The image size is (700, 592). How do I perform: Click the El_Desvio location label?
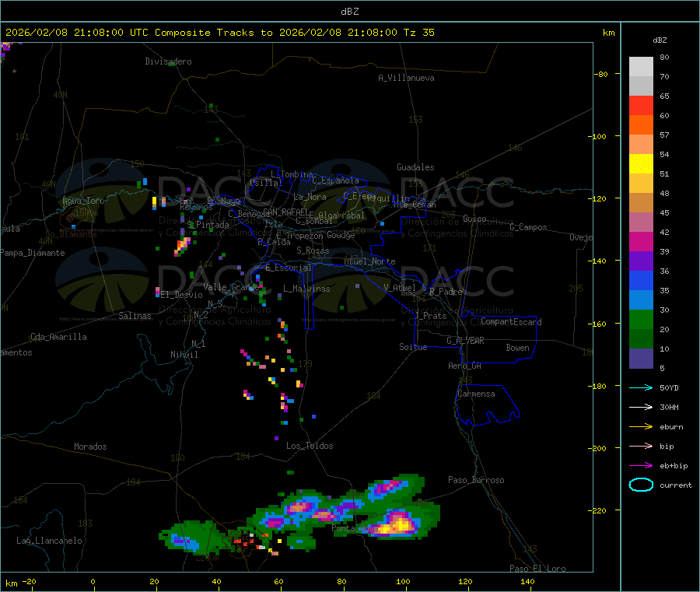click(182, 295)
